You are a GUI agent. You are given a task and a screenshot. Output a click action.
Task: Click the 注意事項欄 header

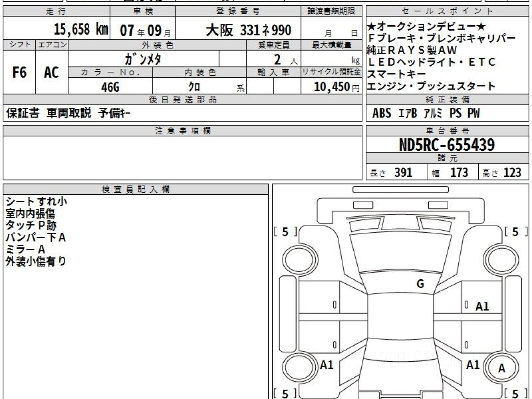(x=182, y=131)
